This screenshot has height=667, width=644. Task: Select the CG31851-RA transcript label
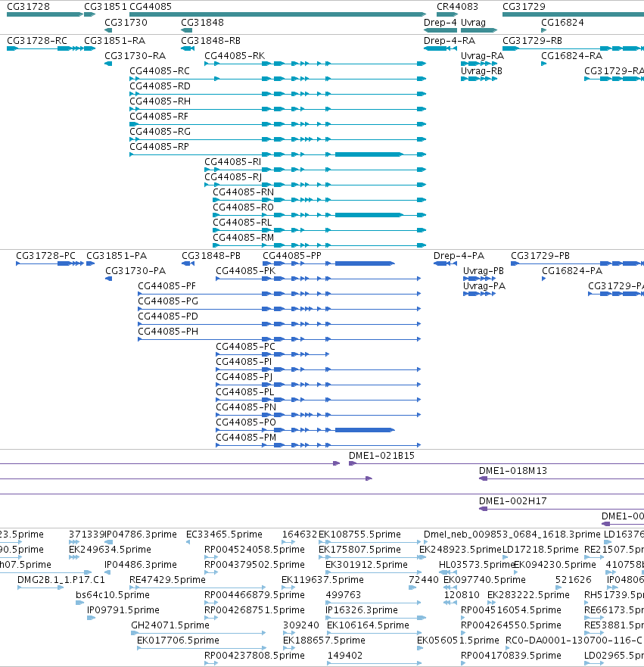pos(115,40)
